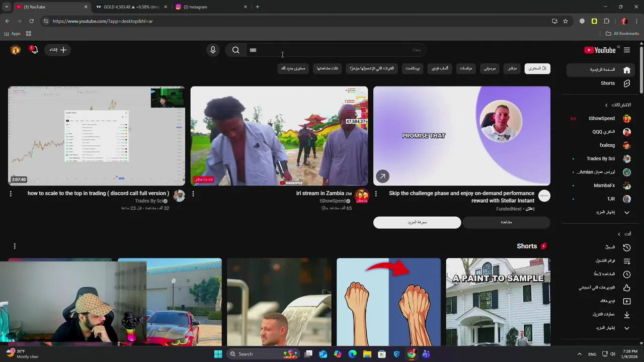Open the hands illustration short

[x=388, y=302]
